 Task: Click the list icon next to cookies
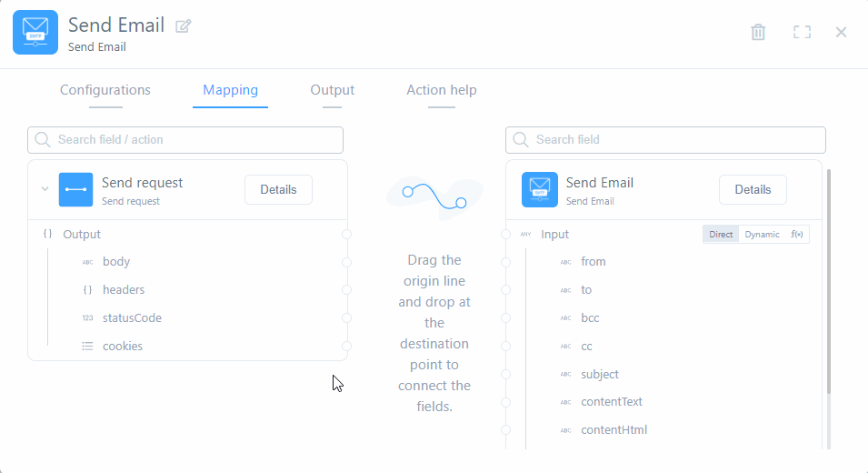pyautogui.click(x=87, y=347)
